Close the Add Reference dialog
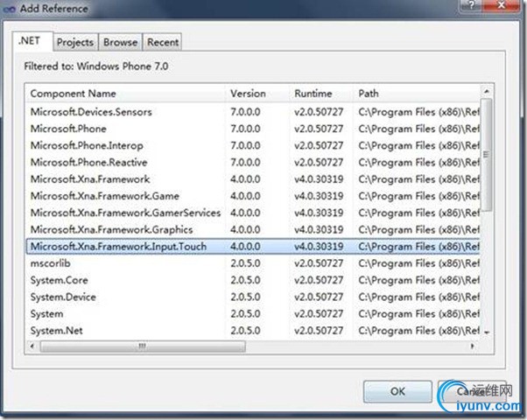527x420 pixels. 502,5
